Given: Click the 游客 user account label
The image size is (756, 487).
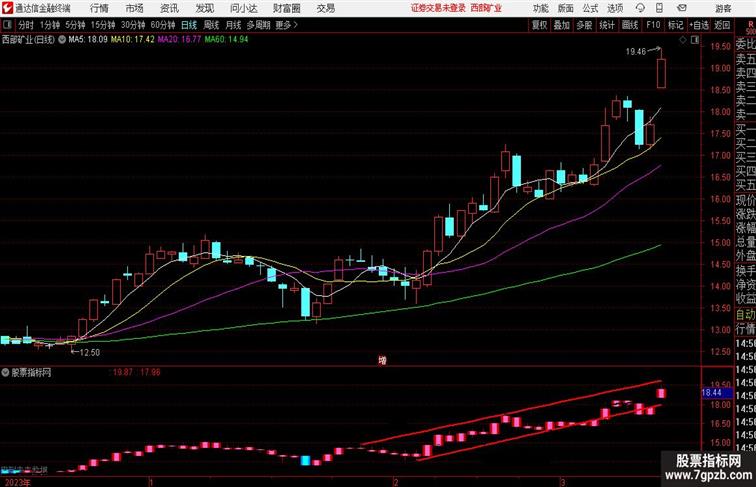Looking at the screenshot, I should pyautogui.click(x=723, y=8).
